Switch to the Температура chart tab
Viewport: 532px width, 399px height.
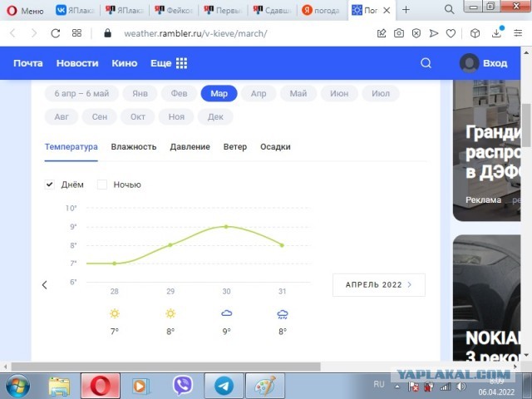(x=71, y=147)
